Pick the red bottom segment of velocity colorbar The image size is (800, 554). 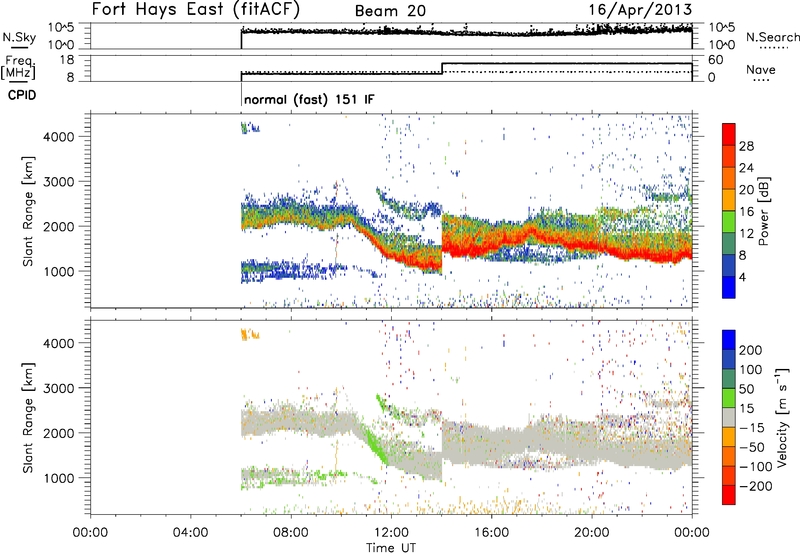[729, 495]
